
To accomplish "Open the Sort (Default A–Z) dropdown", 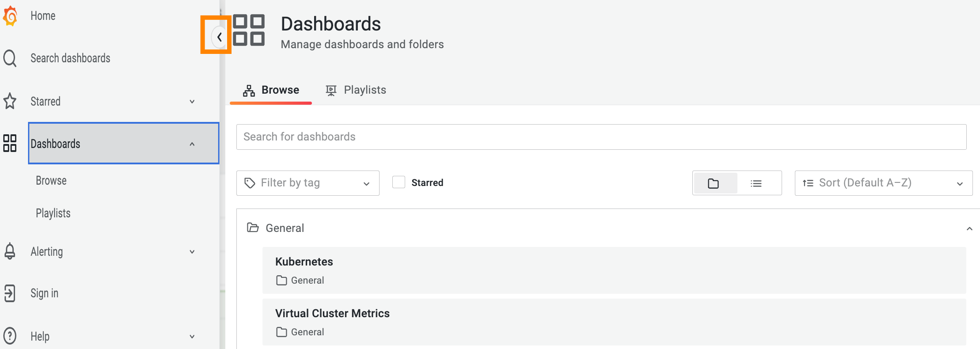I will (883, 183).
